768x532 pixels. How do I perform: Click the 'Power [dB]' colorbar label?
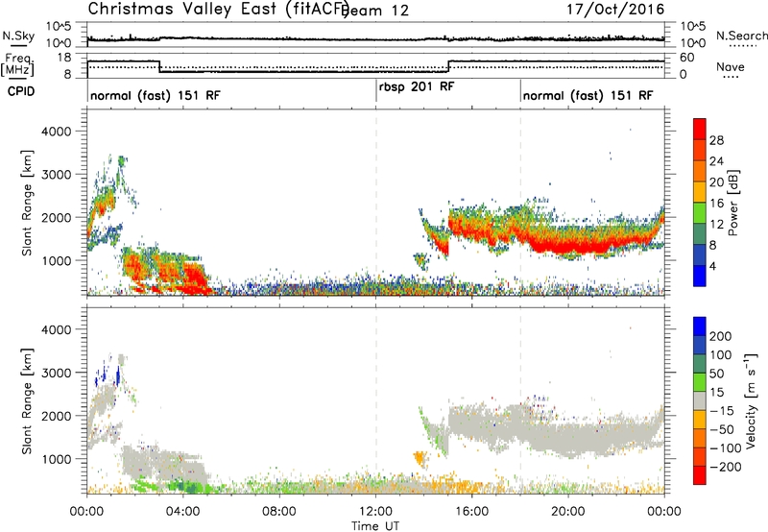[x=732, y=203]
